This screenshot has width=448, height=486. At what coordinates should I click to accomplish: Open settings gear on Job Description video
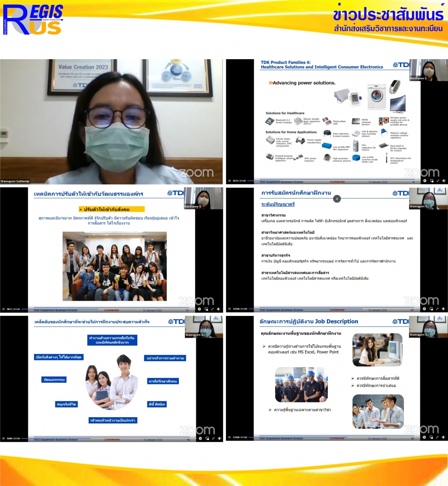click(x=425, y=437)
